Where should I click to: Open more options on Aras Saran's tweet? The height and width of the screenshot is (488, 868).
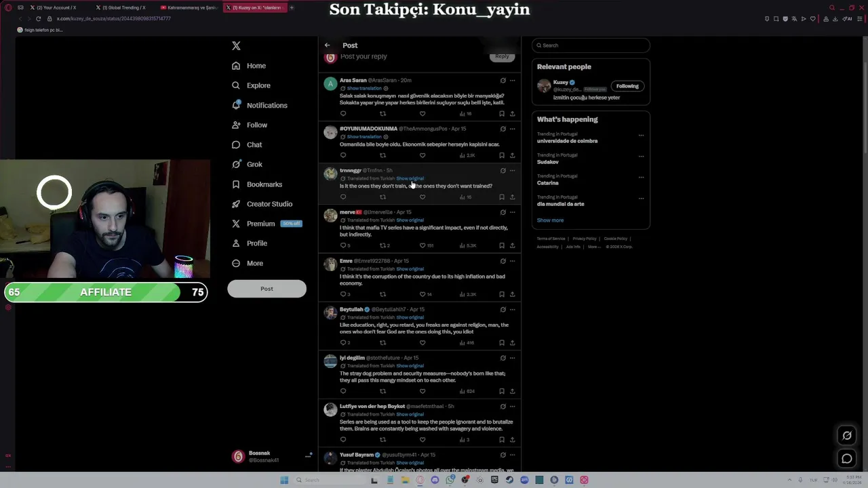pos(512,81)
